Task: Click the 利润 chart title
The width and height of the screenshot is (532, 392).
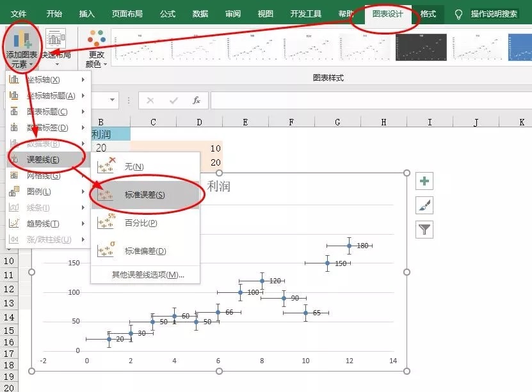Action: [219, 186]
